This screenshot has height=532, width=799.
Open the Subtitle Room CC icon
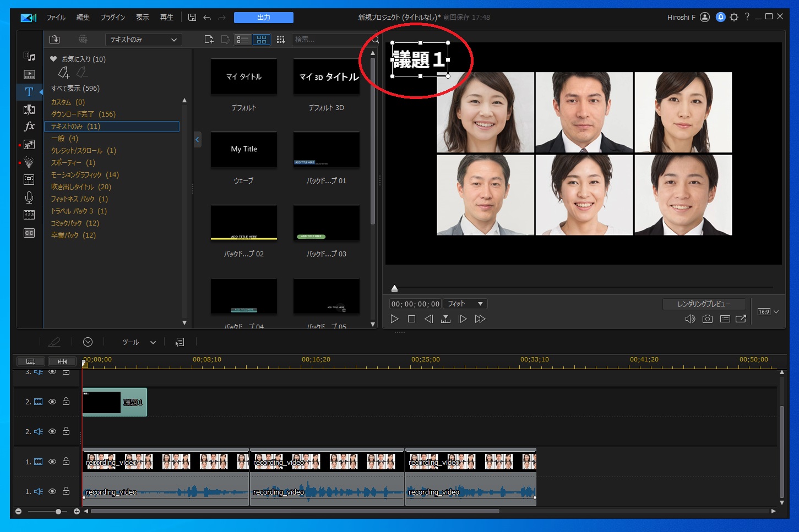29,233
